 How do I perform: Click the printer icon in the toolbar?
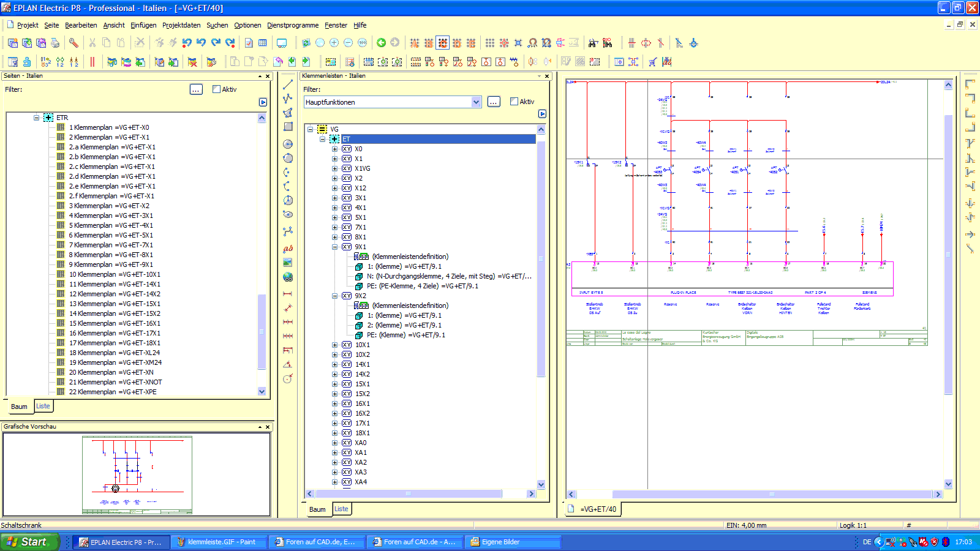point(55,43)
